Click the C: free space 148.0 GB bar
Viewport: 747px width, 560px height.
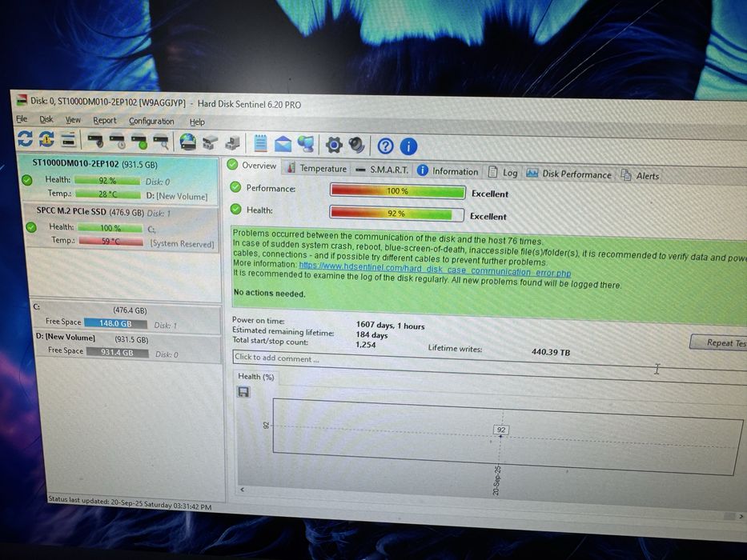116,323
